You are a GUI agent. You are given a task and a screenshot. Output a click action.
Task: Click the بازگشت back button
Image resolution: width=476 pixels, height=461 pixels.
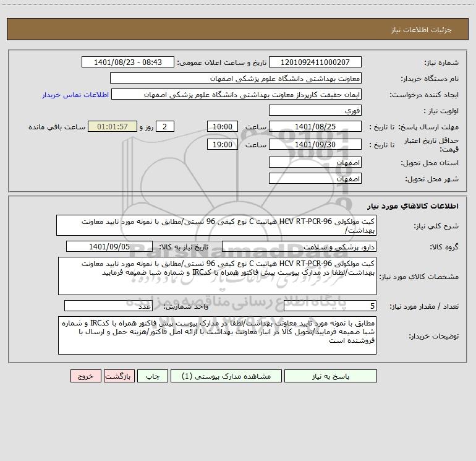point(119,376)
